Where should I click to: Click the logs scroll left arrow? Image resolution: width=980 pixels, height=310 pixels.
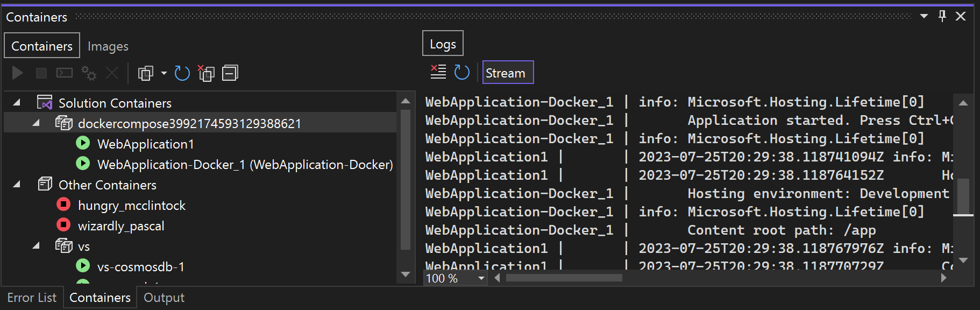[497, 278]
